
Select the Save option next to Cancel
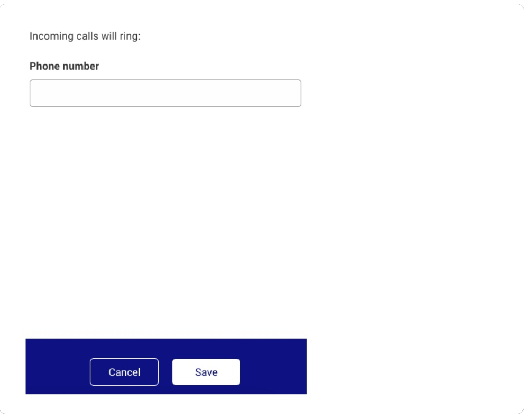pyautogui.click(x=206, y=372)
